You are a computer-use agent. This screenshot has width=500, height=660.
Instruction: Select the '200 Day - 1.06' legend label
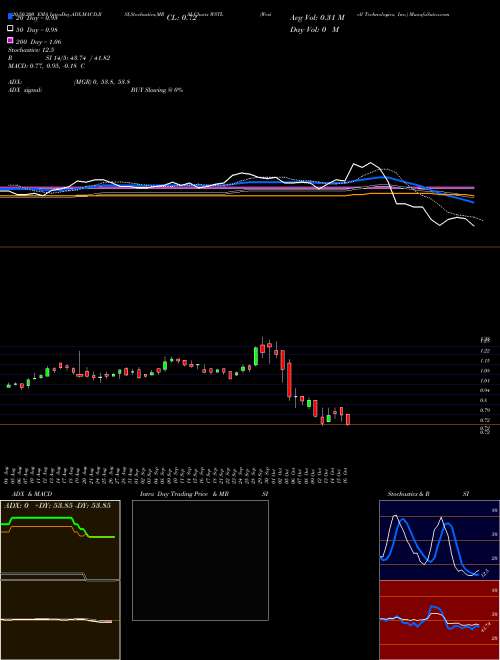[x=39, y=42]
